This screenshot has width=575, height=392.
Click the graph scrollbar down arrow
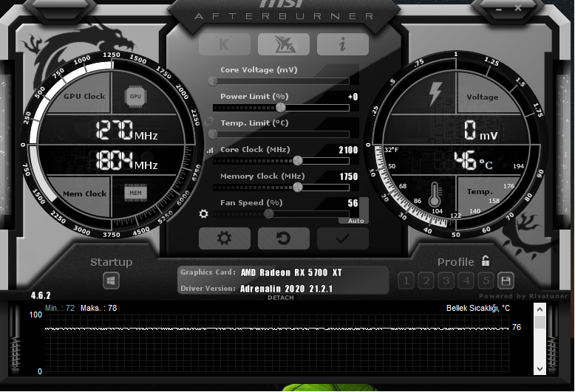pyautogui.click(x=540, y=369)
